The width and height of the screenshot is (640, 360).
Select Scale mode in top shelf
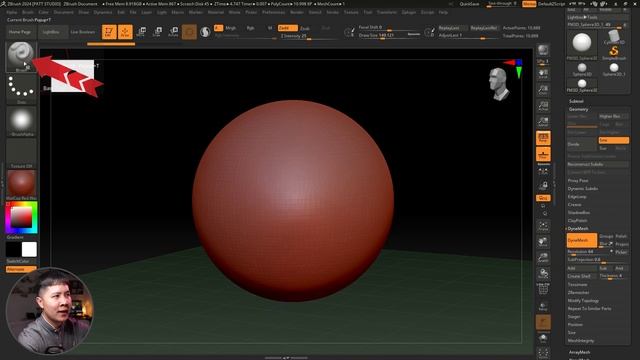click(x=157, y=31)
